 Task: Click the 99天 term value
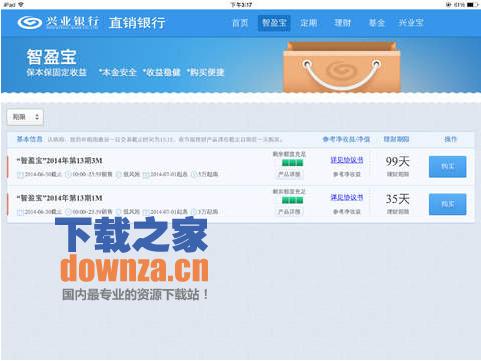pos(397,162)
